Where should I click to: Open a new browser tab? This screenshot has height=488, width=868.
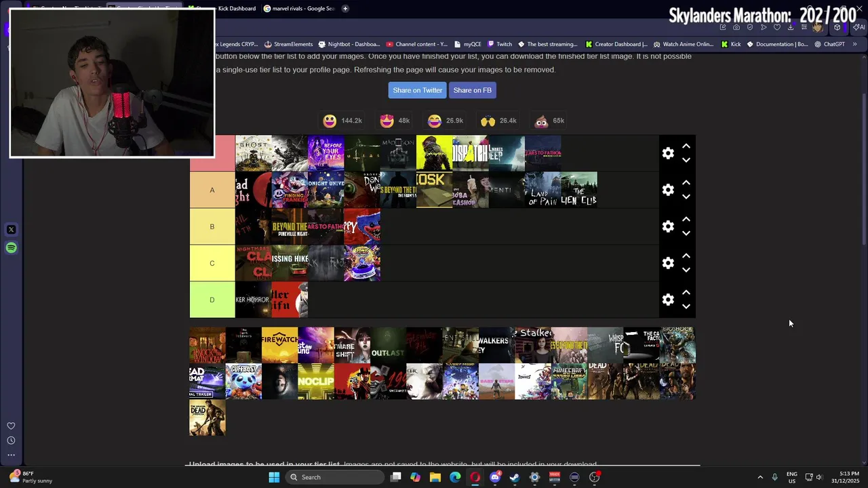(x=345, y=9)
